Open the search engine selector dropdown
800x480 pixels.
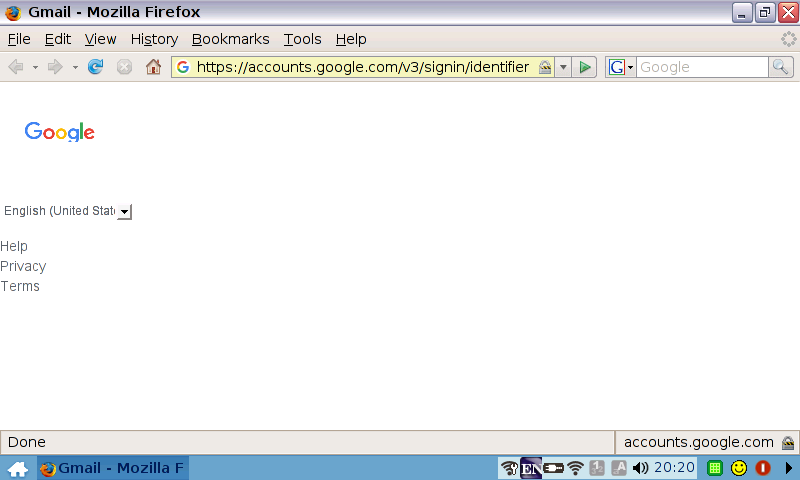point(621,67)
